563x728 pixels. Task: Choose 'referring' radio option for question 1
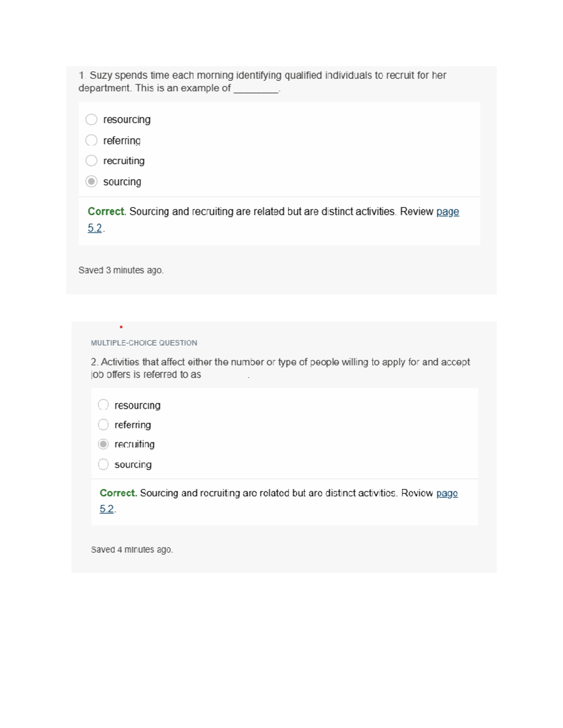tap(91, 140)
